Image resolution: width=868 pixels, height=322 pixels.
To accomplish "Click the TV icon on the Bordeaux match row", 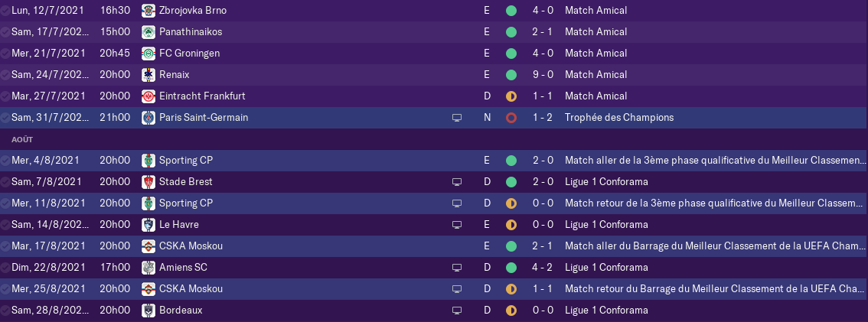I will pos(457,311).
